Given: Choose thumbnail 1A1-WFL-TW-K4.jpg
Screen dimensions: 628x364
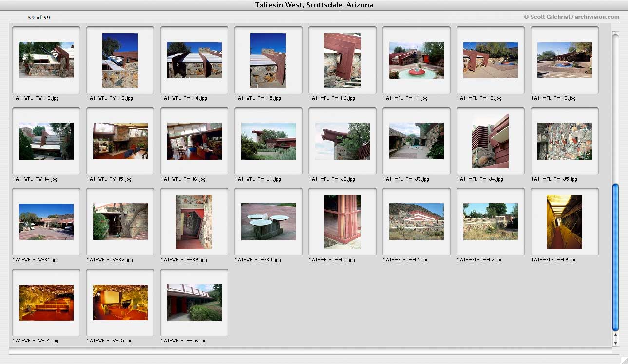Looking at the screenshot, I should click(268, 222).
